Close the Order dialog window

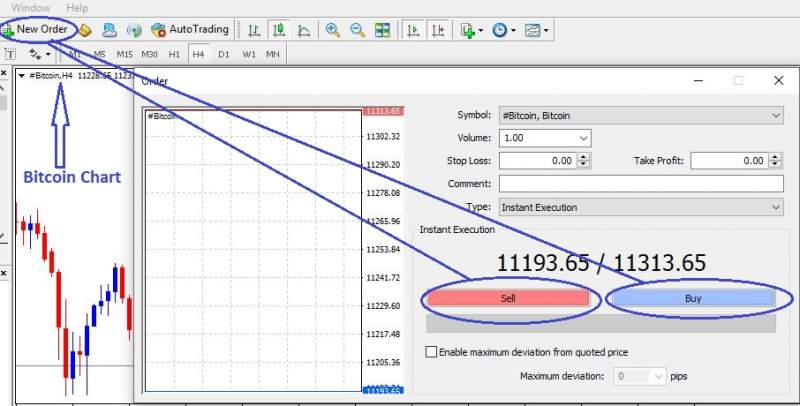coord(779,81)
